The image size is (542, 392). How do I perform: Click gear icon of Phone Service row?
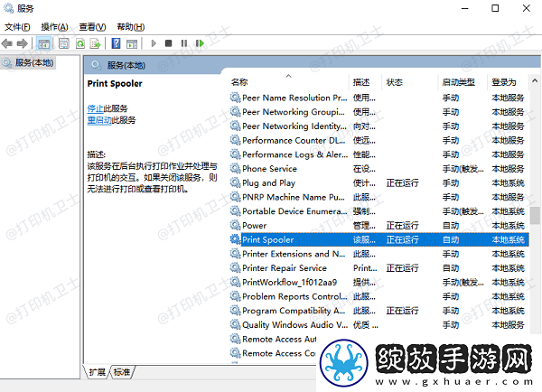pos(236,168)
